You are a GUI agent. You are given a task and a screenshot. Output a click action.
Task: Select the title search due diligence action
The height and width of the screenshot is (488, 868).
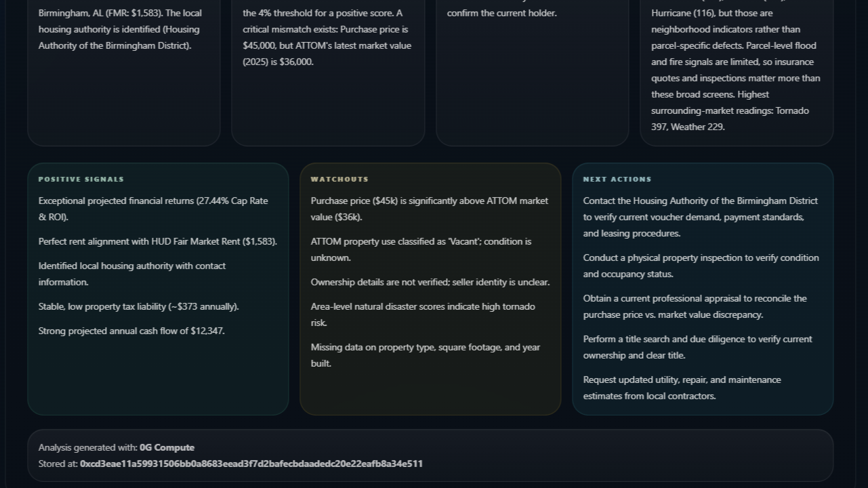(698, 347)
